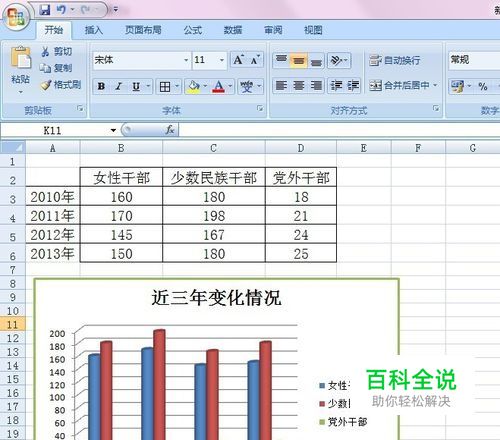
Task: Activate the Format Painter brush
Action: coord(61,85)
